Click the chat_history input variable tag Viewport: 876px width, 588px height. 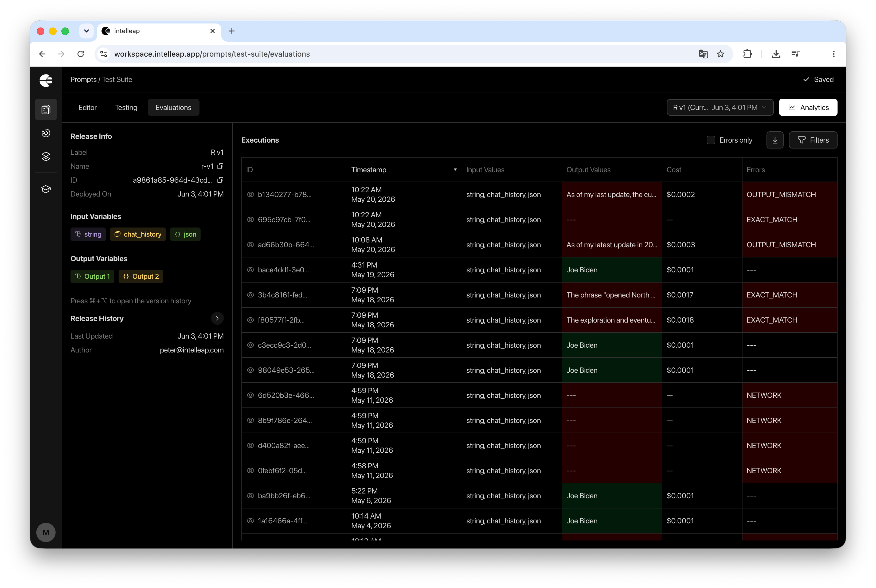coord(138,234)
